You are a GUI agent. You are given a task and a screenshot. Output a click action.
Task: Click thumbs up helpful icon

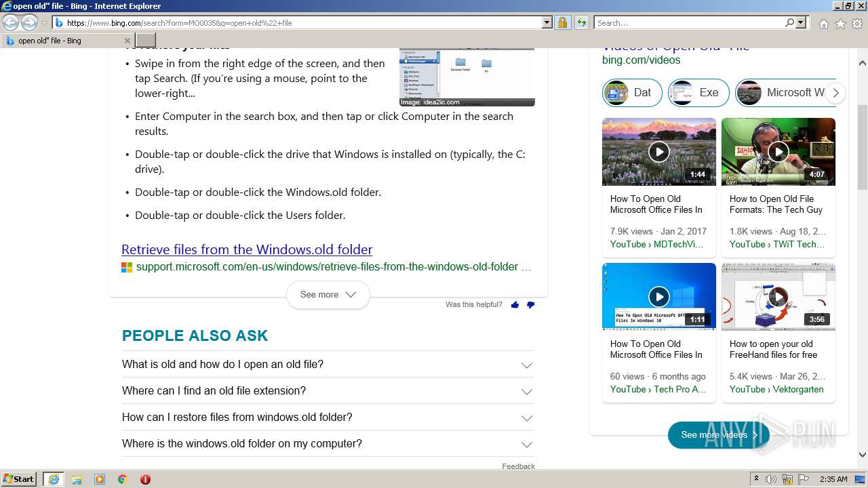(515, 305)
